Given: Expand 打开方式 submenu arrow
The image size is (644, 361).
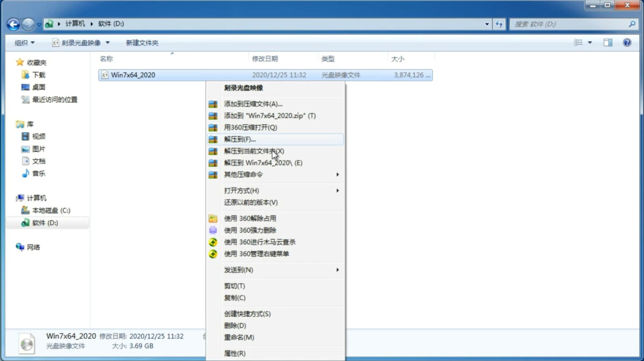Looking at the screenshot, I should 337,190.
